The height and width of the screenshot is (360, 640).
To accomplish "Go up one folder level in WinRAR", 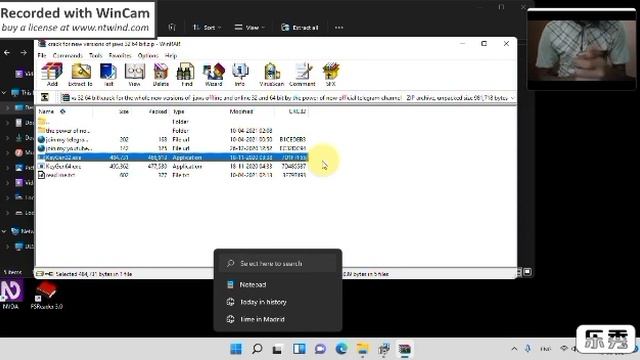I will [44, 97].
